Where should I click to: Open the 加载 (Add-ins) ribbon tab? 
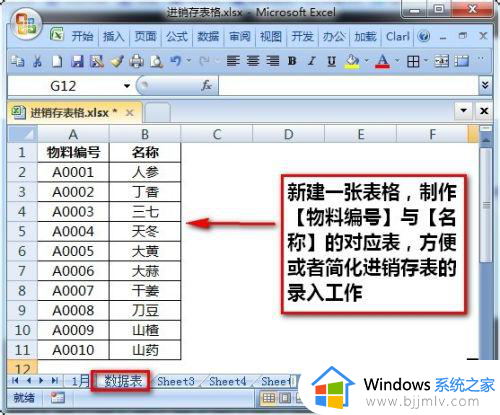tap(365, 36)
